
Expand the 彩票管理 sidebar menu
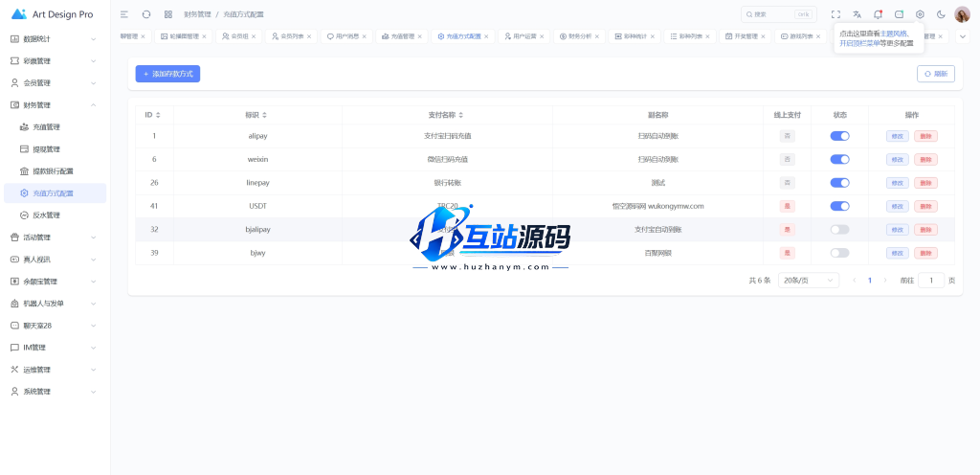(55, 61)
